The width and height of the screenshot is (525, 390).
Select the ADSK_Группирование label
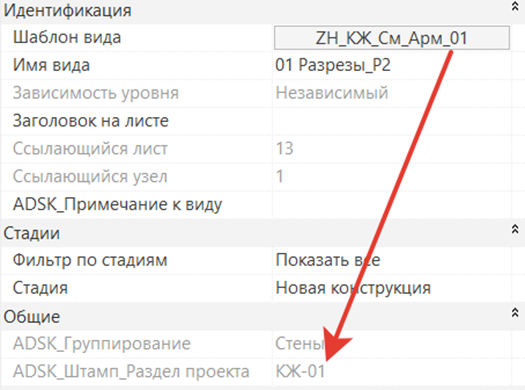tap(102, 344)
